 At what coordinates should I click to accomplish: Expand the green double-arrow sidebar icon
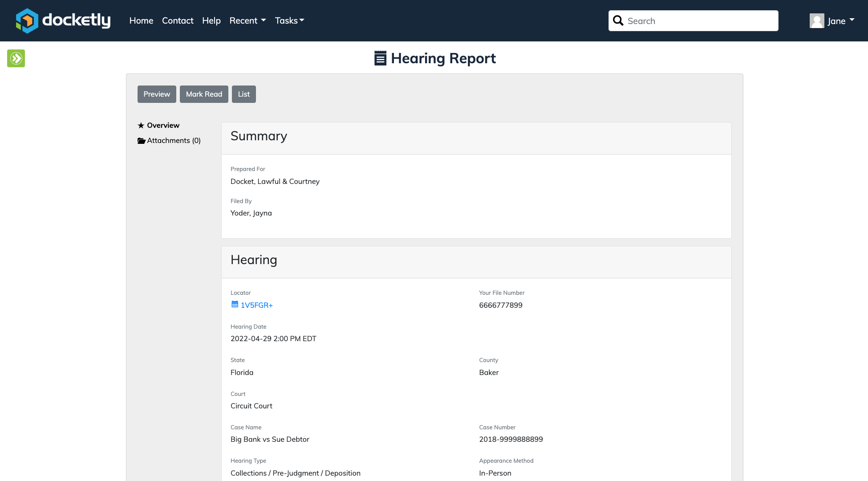click(x=16, y=58)
